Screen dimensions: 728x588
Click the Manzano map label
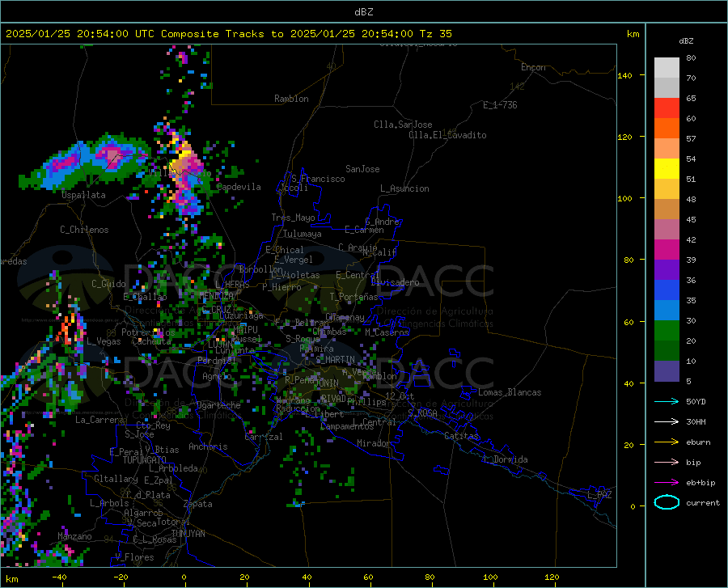[x=74, y=536]
